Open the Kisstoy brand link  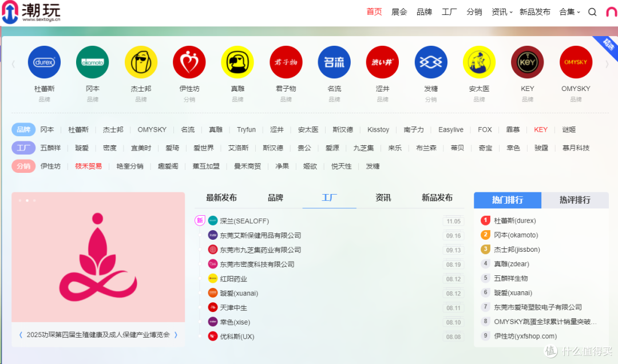(x=378, y=129)
